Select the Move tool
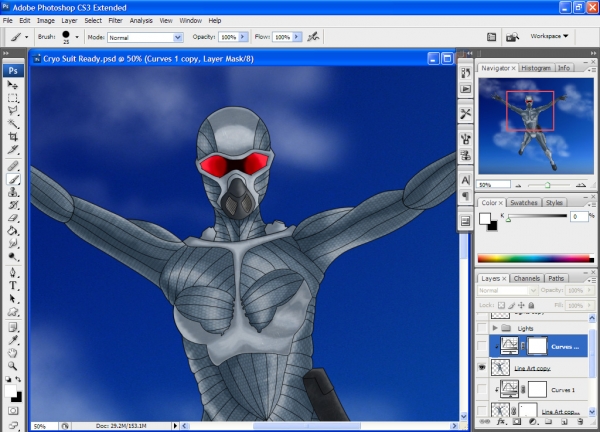Screen dimensions: 600x432 tap(13, 85)
